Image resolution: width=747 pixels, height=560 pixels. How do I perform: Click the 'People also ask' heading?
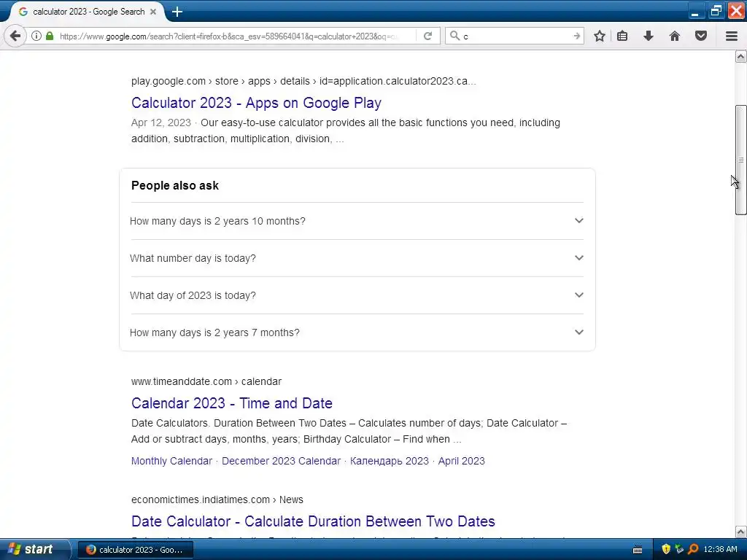(175, 186)
